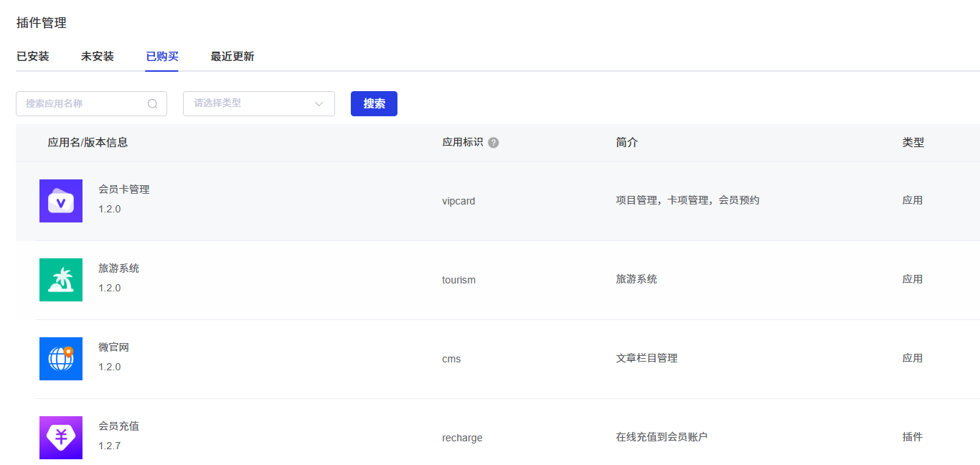
Task: Click the vipcard identifier cell
Action: [x=458, y=201]
